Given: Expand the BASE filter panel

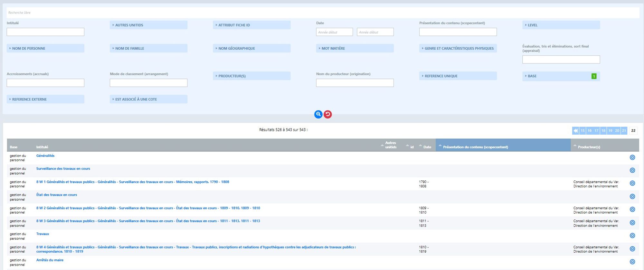Looking at the screenshot, I should pos(561,76).
